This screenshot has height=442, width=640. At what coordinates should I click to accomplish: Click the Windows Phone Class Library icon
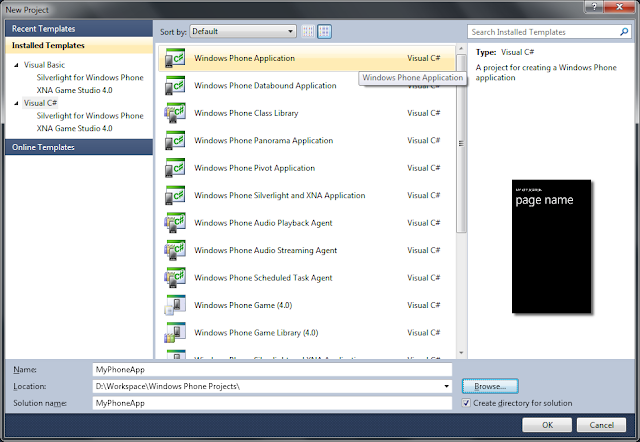175,113
